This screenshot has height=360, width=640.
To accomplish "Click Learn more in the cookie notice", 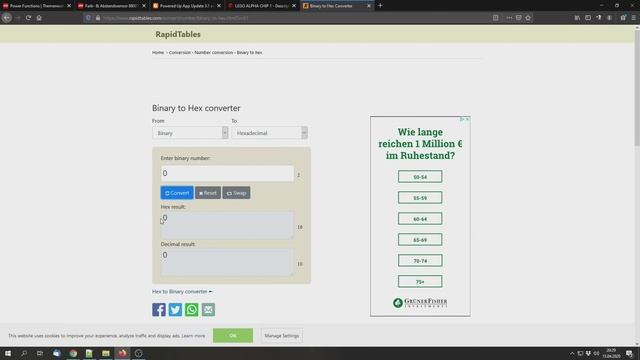I will click(193, 336).
